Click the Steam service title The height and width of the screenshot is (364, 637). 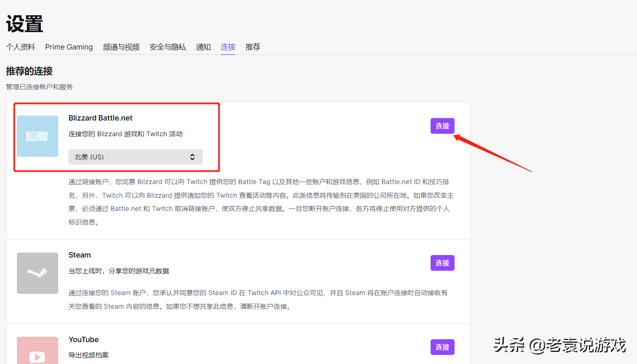[x=80, y=255]
